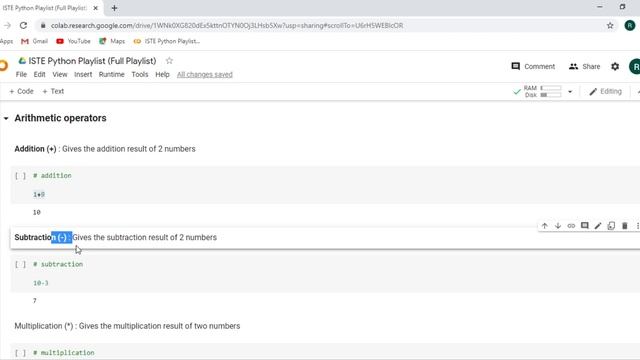Open ISTE Python Playlist bookmark
Viewport: 640px width, 360px height.
tap(167, 41)
